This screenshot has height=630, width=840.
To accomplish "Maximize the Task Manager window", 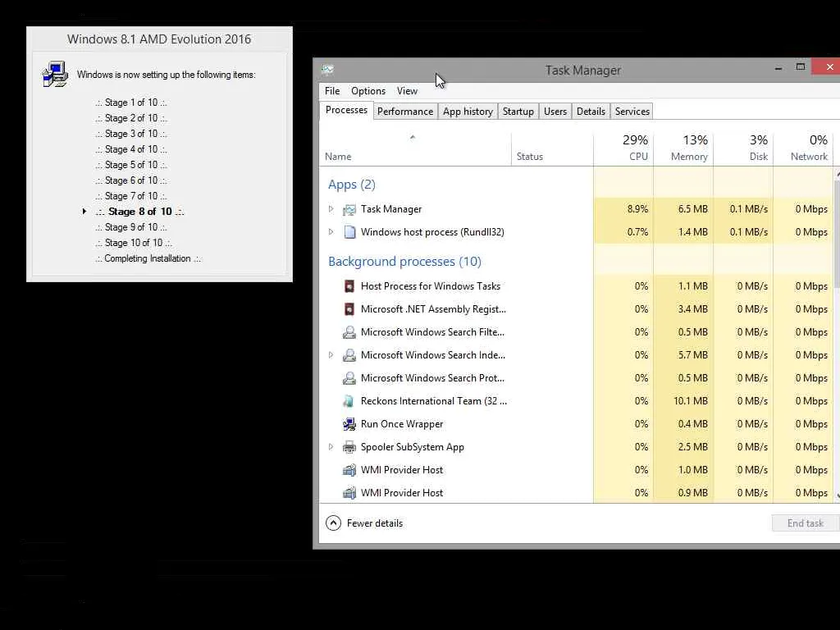I will click(x=801, y=67).
